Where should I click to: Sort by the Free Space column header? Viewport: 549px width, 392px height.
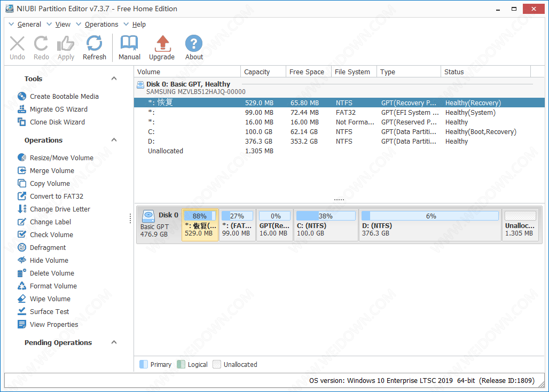[309, 72]
